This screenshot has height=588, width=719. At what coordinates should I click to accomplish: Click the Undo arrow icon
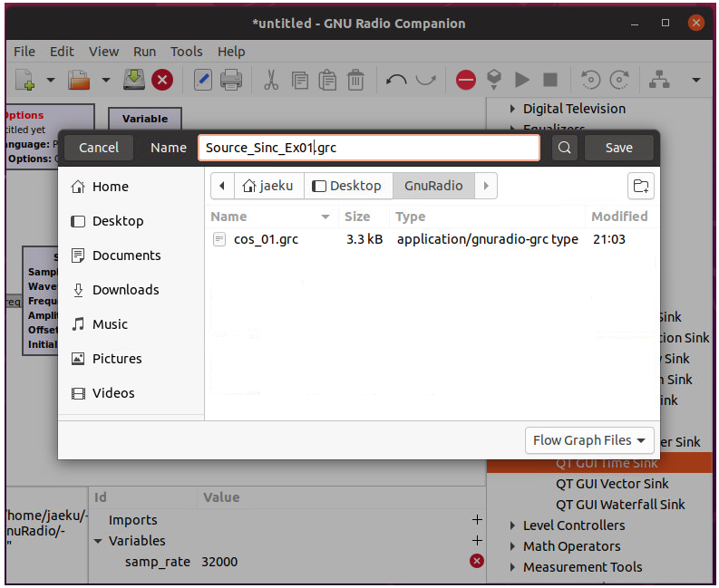pos(396,80)
